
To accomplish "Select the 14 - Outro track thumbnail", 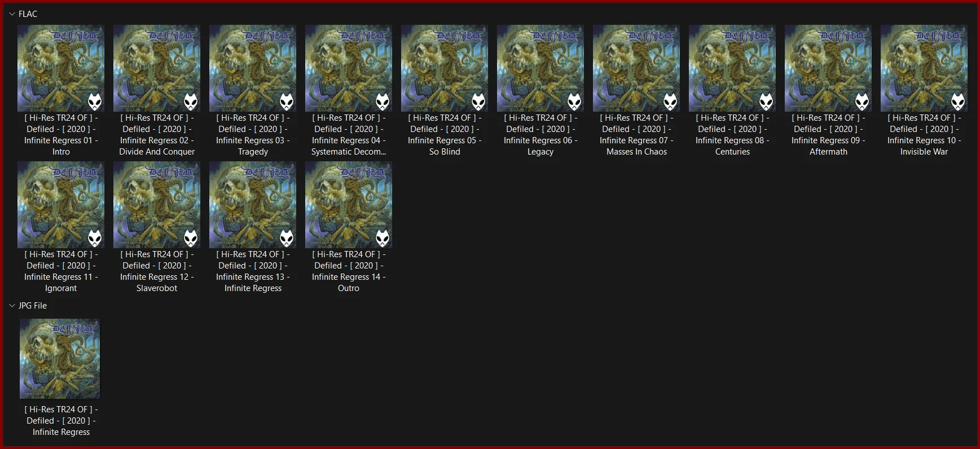I will (349, 205).
